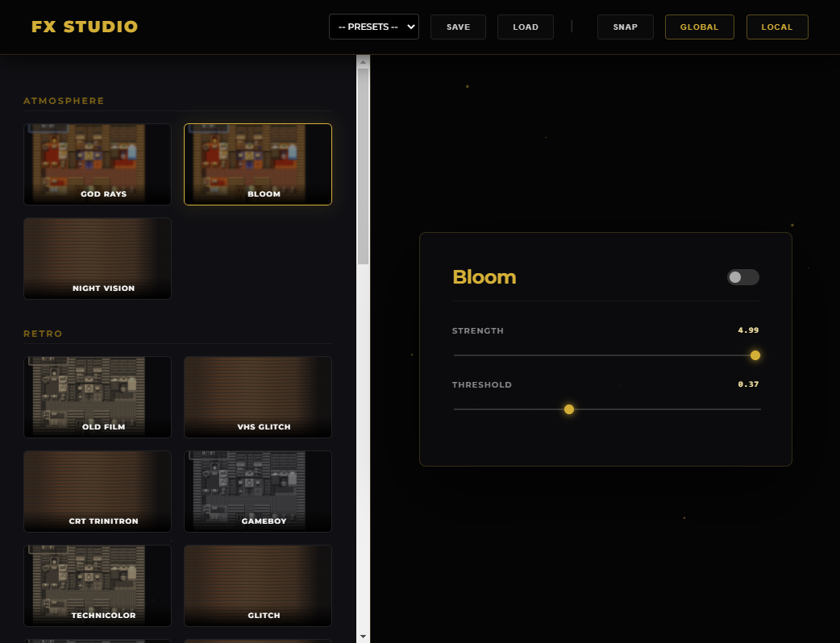840x643 pixels.
Task: Click the Strength slider handle
Action: tap(755, 355)
